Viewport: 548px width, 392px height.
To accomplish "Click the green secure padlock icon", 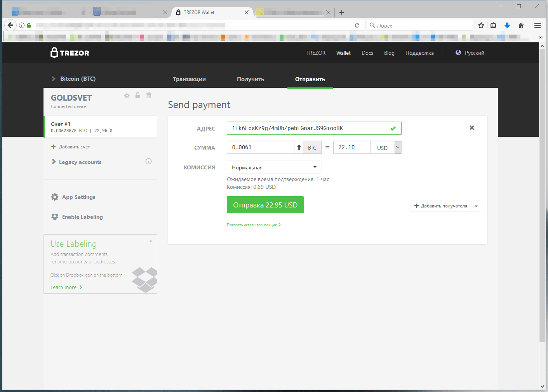I will [x=29, y=25].
